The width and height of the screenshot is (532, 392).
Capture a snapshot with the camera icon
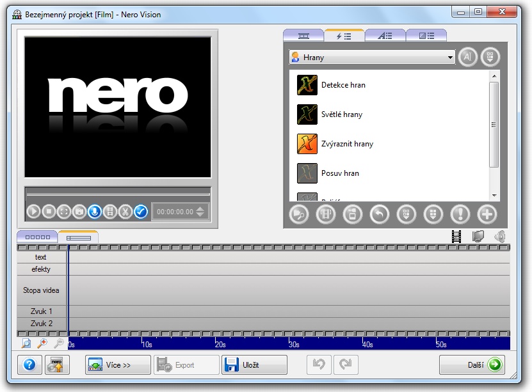click(79, 212)
